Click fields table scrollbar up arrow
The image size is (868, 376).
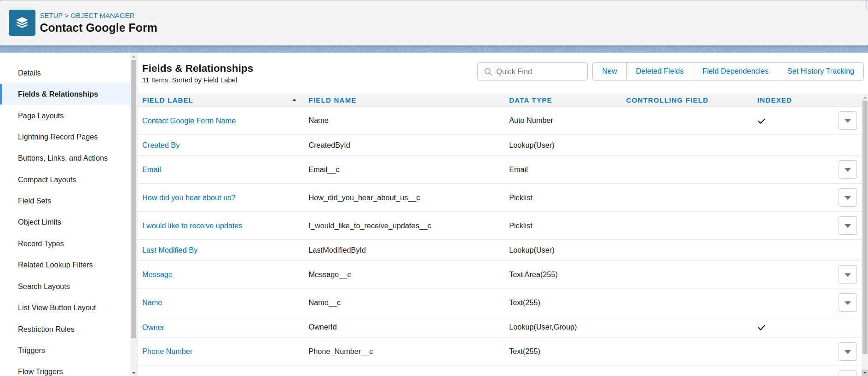click(x=865, y=98)
